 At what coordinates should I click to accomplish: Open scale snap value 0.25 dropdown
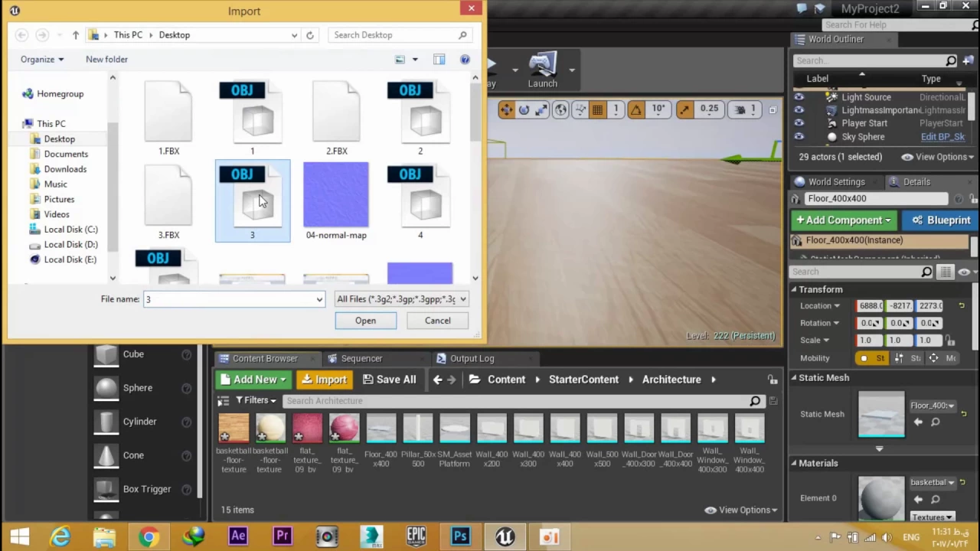(709, 110)
